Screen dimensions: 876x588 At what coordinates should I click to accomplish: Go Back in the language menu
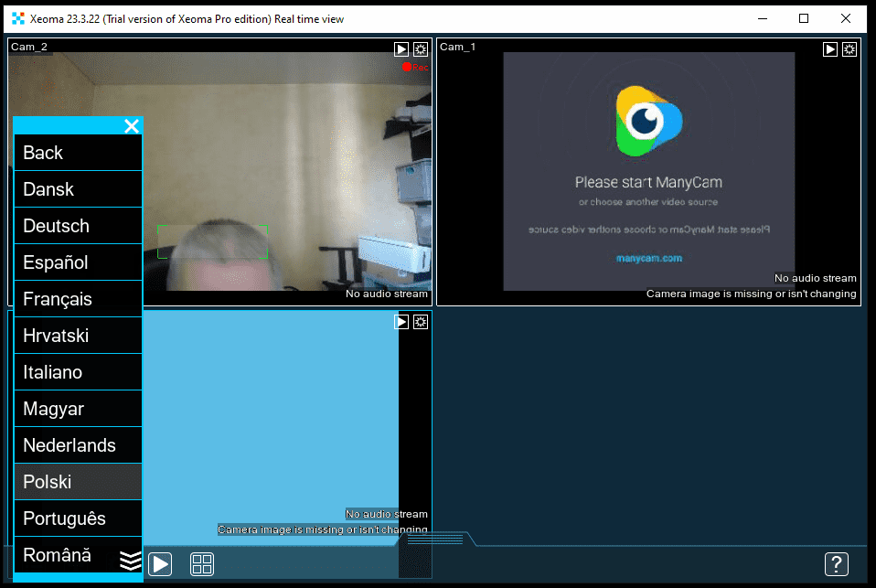(x=79, y=153)
